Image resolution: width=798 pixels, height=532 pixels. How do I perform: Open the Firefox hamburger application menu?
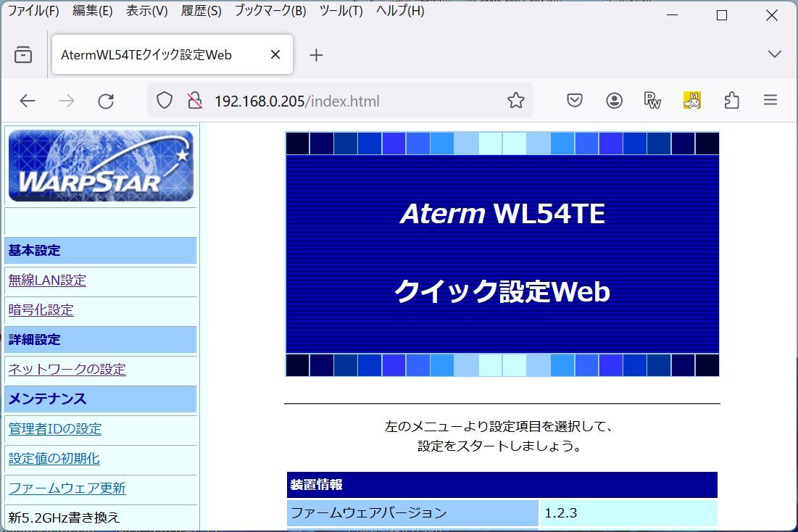click(770, 100)
